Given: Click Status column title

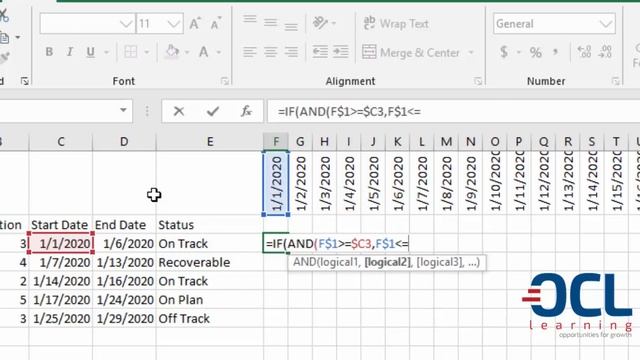Looking at the screenshot, I should pos(176,225).
